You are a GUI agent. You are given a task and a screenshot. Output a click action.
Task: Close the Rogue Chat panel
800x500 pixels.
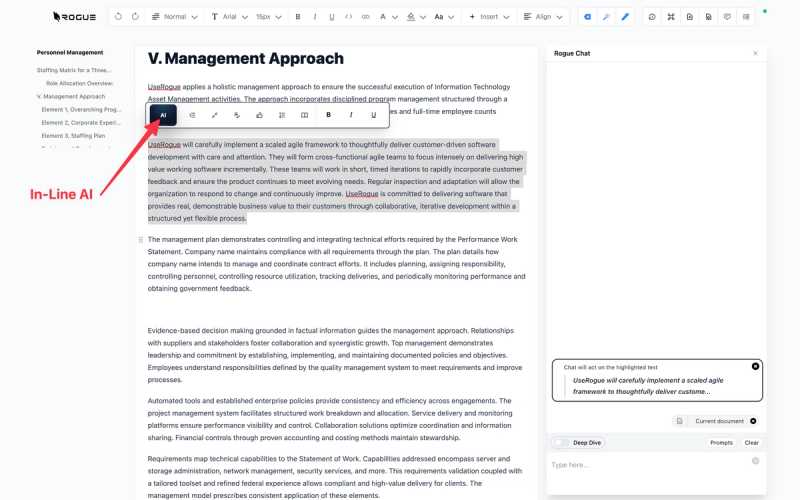[756, 54]
